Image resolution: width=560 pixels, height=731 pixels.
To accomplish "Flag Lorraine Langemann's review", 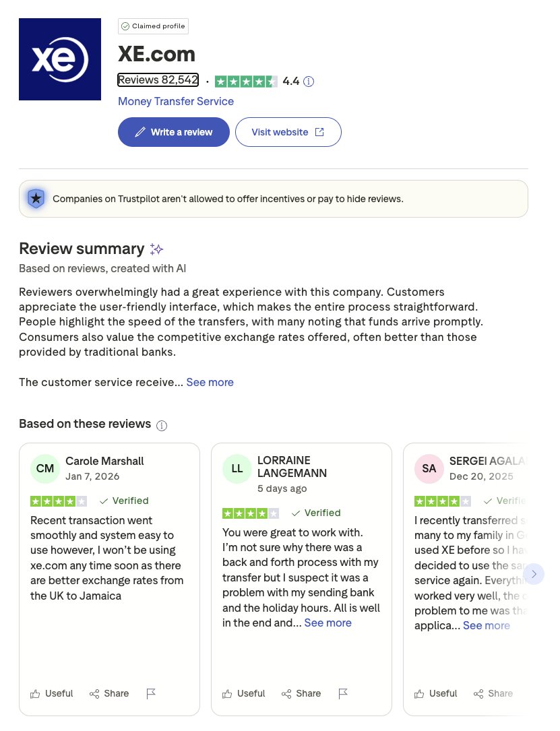I will point(343,693).
